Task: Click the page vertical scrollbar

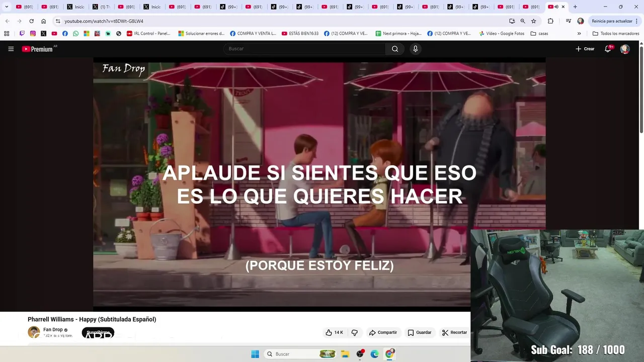Action: click(641, 90)
